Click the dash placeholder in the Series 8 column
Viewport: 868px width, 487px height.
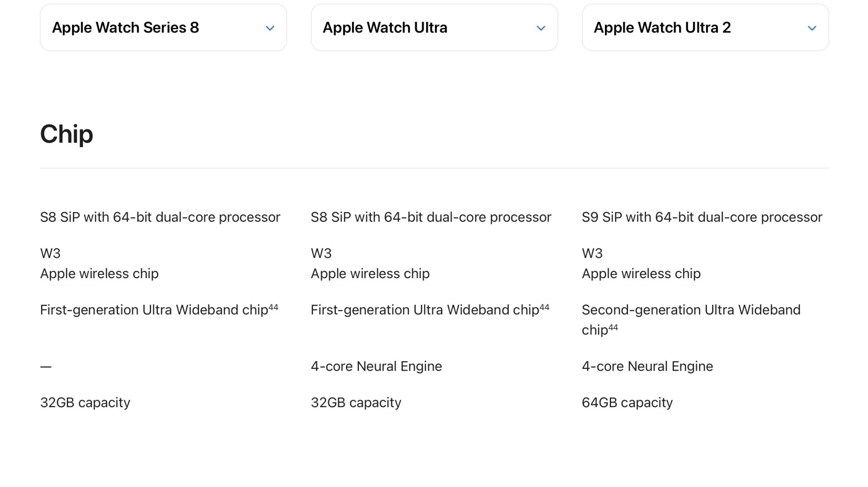coord(46,367)
